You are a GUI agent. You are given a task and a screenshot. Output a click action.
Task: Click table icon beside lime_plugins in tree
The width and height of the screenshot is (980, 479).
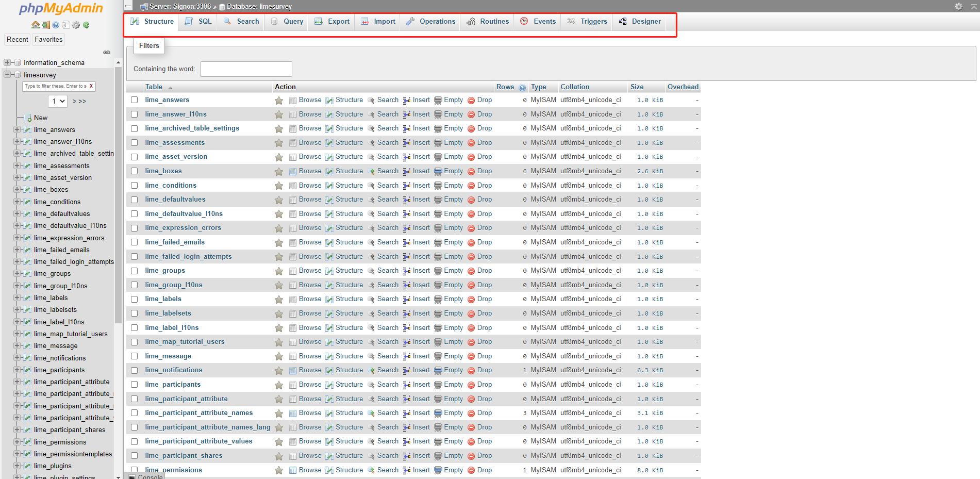tap(28, 466)
